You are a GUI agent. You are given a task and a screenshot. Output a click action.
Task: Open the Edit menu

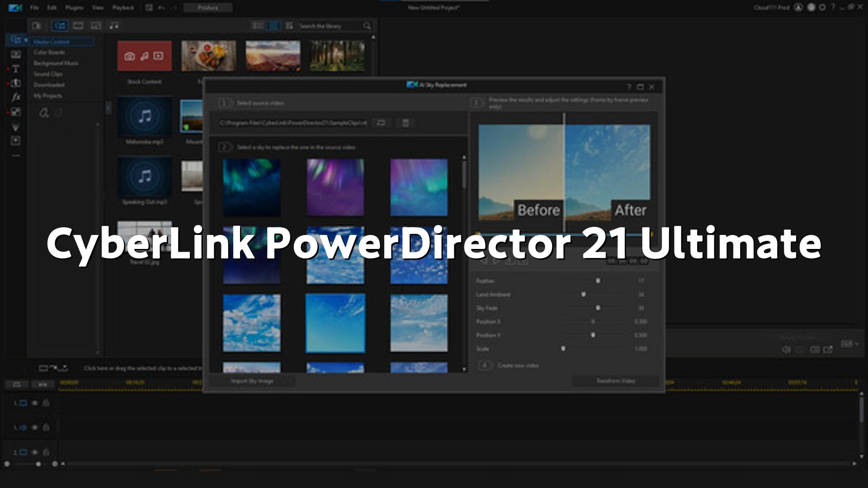tap(52, 8)
